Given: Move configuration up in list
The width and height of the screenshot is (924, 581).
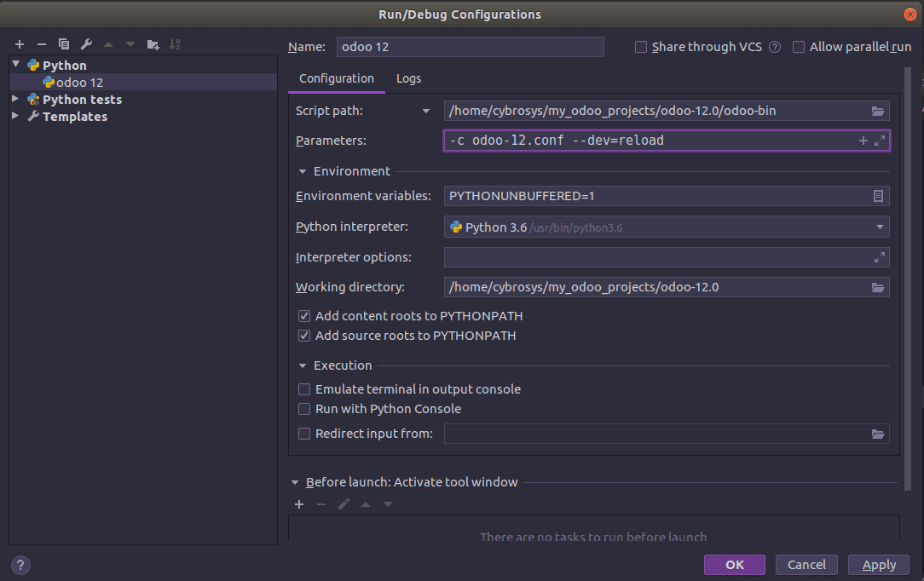Looking at the screenshot, I should [x=108, y=44].
